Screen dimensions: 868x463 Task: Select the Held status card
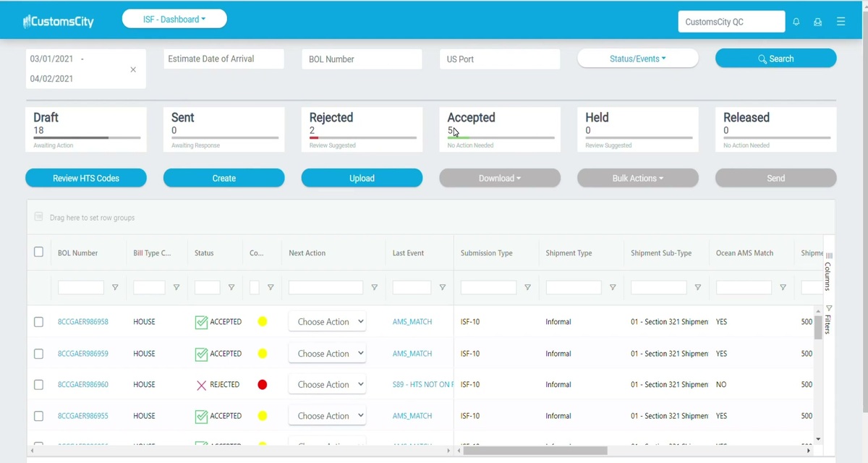pyautogui.click(x=638, y=130)
